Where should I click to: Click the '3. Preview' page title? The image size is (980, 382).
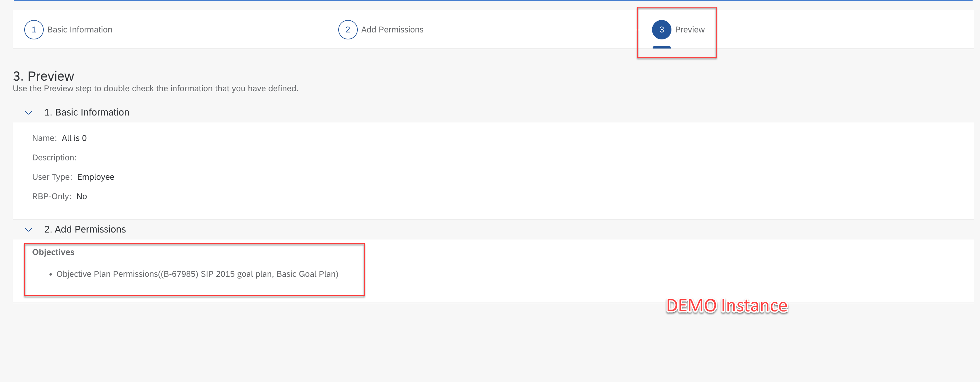pyautogui.click(x=43, y=76)
